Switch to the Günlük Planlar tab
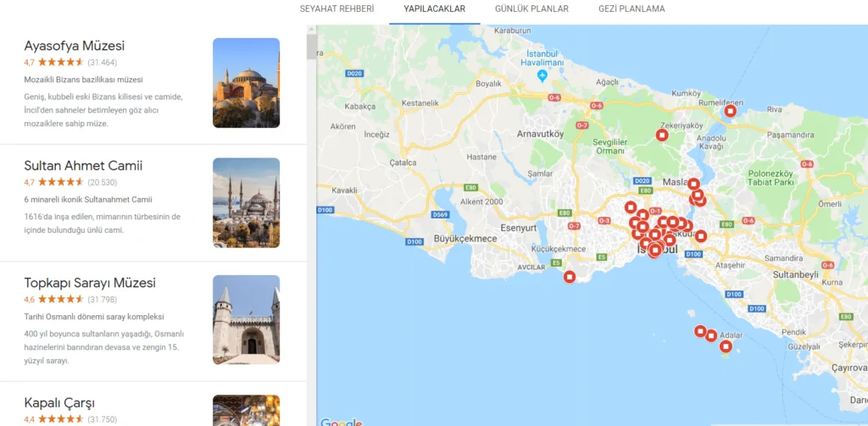This screenshot has width=868, height=426. tap(531, 9)
